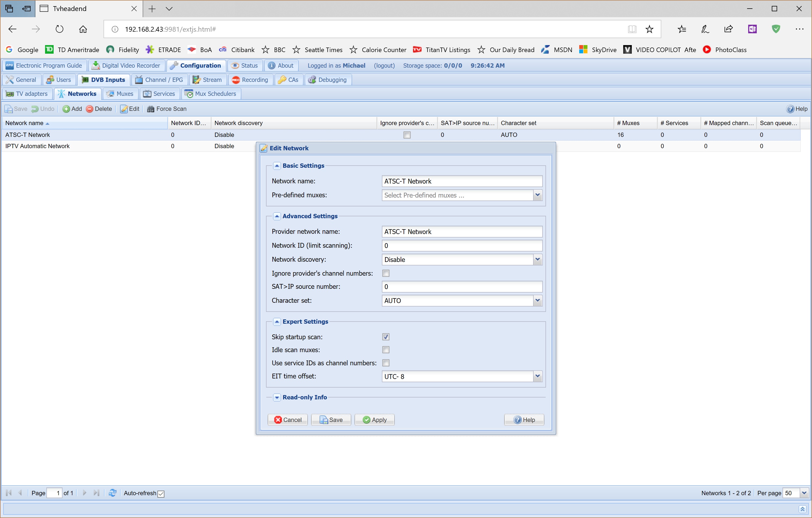Expand the Read-only Info section
Screen dimensions: 812x518
[277, 397]
